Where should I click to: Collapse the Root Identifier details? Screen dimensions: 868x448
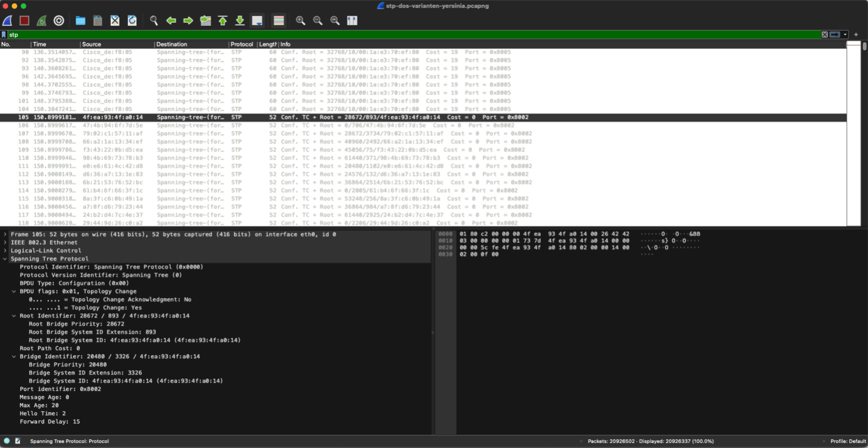tap(14, 316)
